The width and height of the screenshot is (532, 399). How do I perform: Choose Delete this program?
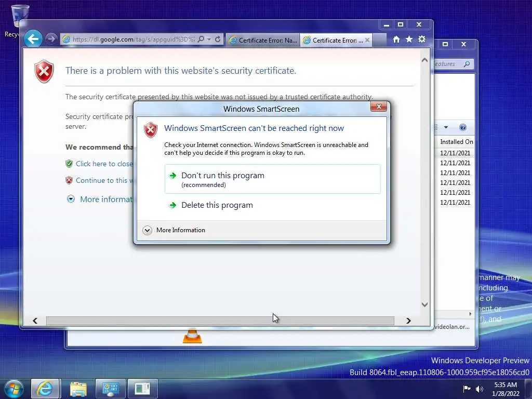tap(272, 205)
